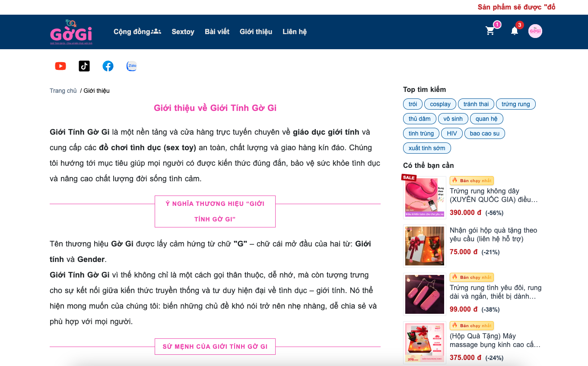This screenshot has width=588, height=366.
Task: Open the Zalo contact icon
Action: [x=131, y=66]
